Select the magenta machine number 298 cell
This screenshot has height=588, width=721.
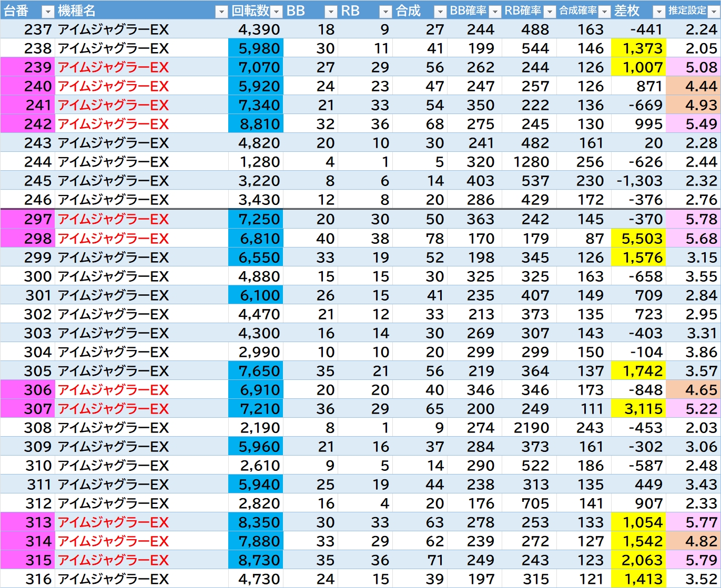pyautogui.click(x=27, y=239)
